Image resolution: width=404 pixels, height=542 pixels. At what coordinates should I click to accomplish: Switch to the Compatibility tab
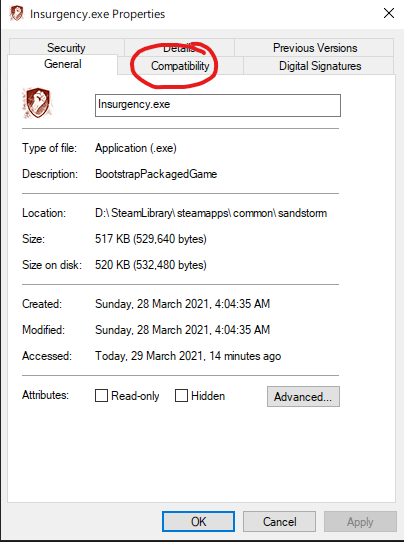click(180, 66)
